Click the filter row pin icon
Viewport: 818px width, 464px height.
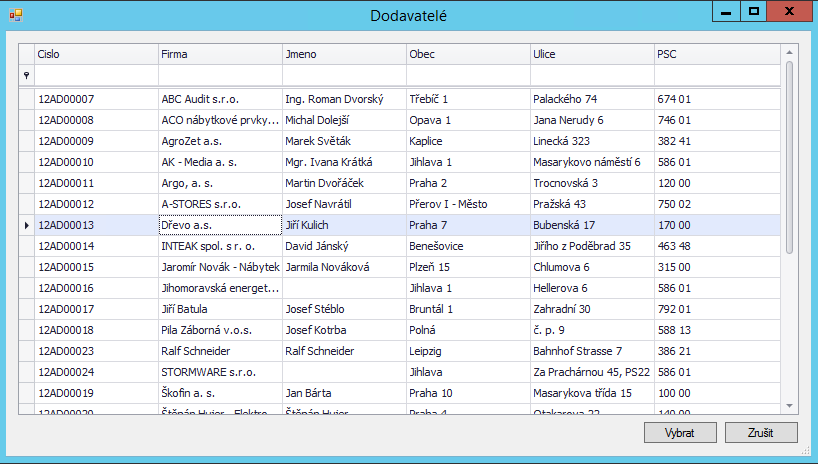click(27, 76)
